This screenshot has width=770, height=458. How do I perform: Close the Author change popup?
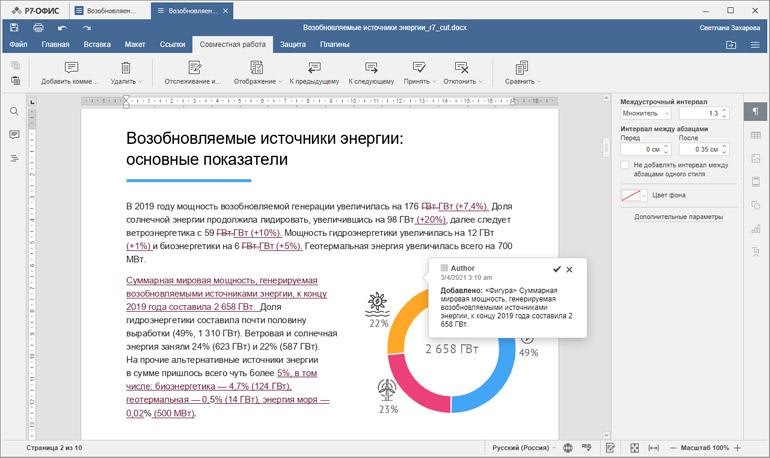tap(570, 269)
